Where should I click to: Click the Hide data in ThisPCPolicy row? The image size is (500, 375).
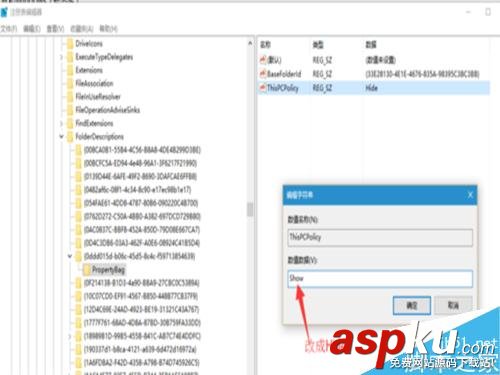371,88
